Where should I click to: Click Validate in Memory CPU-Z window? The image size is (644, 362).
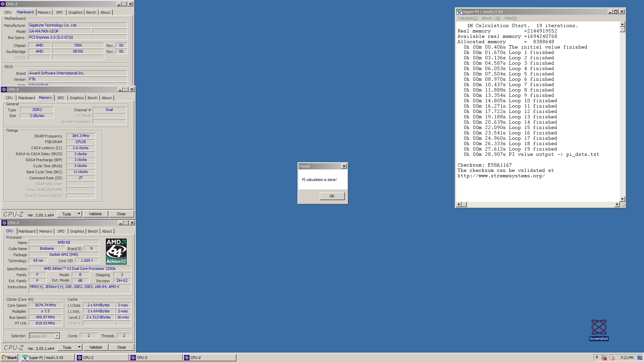pos(95,214)
